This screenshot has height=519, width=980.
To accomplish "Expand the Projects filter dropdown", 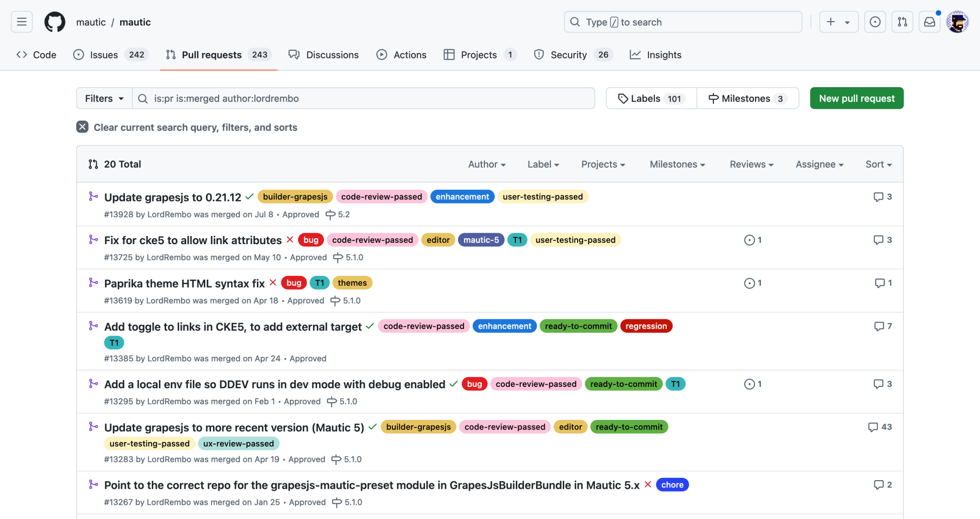I will point(603,164).
